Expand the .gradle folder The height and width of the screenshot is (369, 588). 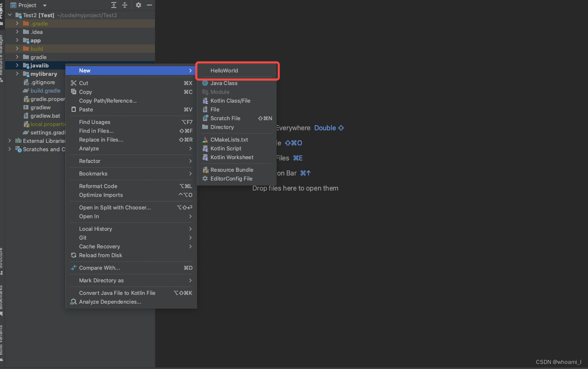[17, 23]
